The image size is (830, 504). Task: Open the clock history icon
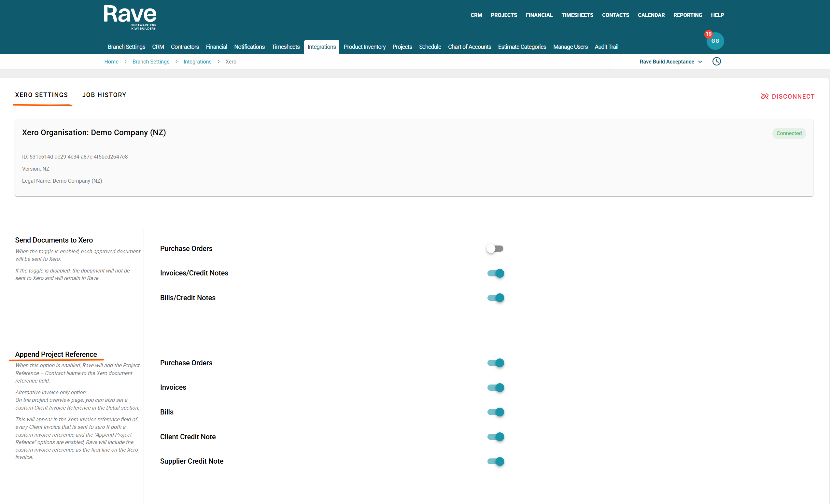point(716,61)
